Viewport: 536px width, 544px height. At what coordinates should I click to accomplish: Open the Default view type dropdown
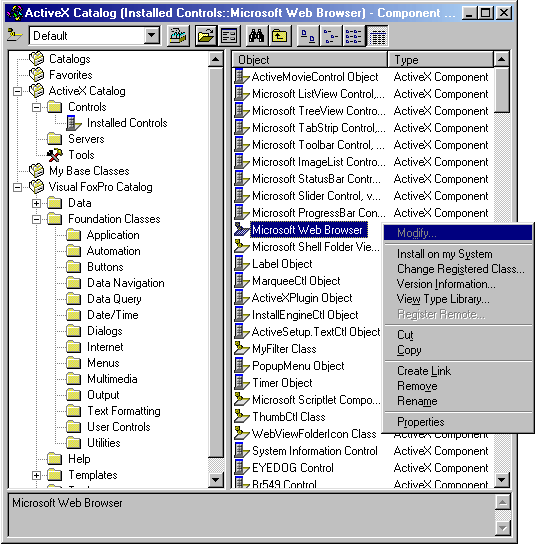point(152,35)
